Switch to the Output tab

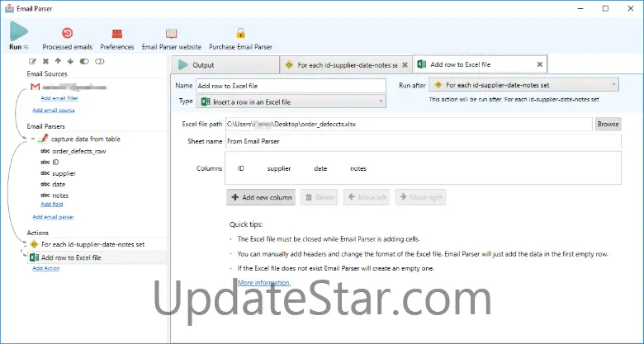pos(225,65)
